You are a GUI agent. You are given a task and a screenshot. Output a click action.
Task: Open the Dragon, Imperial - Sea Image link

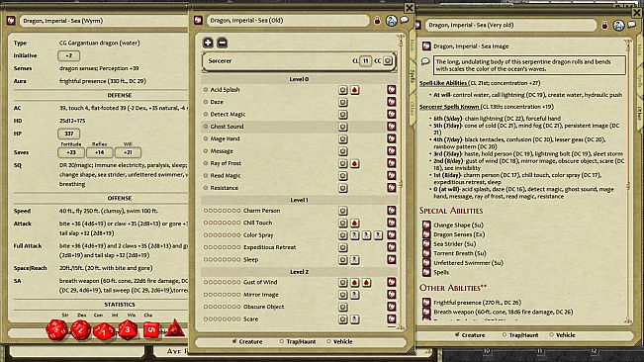[x=426, y=45]
